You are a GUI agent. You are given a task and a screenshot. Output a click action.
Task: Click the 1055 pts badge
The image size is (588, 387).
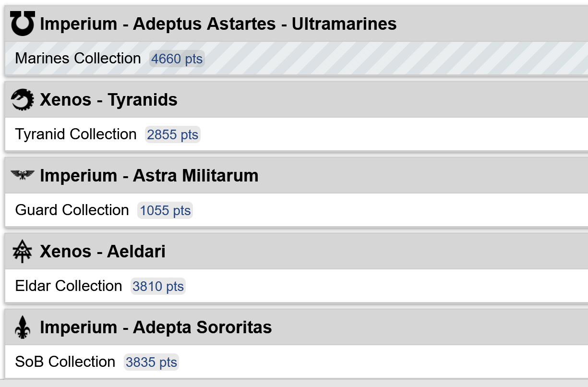click(165, 211)
